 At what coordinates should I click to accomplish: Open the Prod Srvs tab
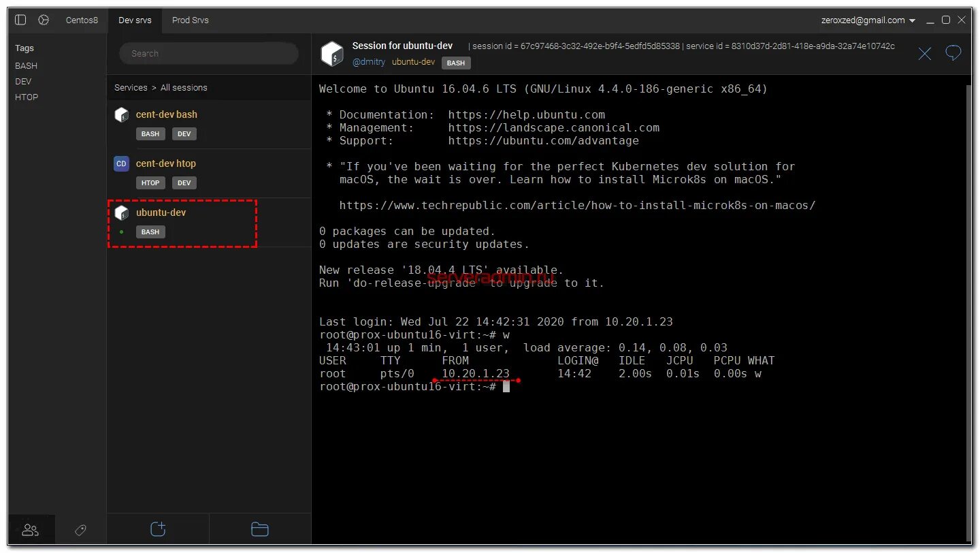pyautogui.click(x=191, y=20)
